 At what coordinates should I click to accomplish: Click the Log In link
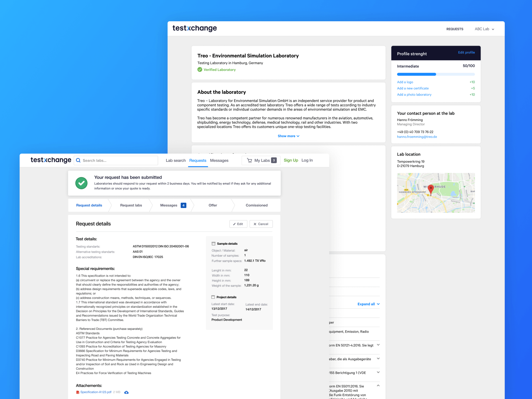pyautogui.click(x=307, y=160)
